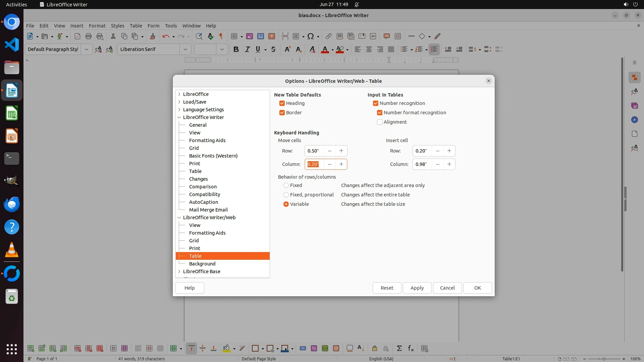
Task: Increase Move cells Row value with plus
Action: click(341, 151)
